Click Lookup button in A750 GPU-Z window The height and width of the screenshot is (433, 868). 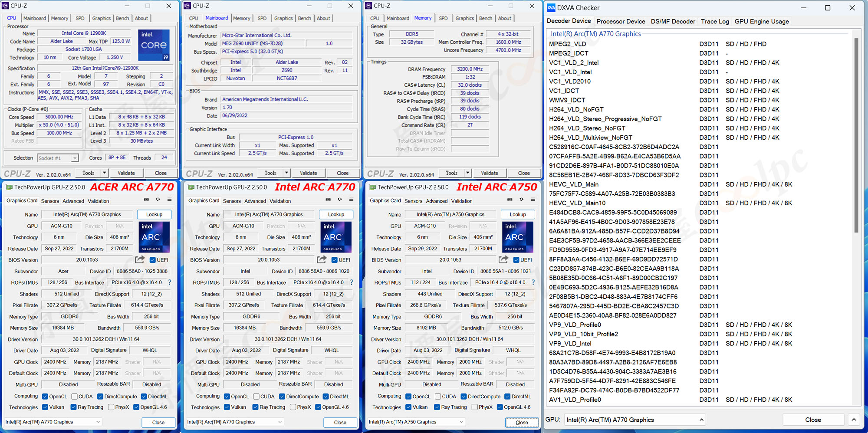click(518, 214)
